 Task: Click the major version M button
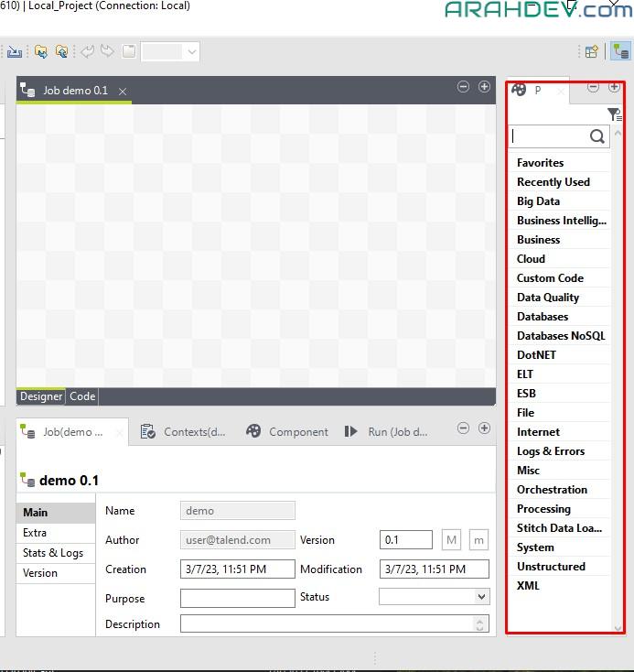tap(452, 540)
